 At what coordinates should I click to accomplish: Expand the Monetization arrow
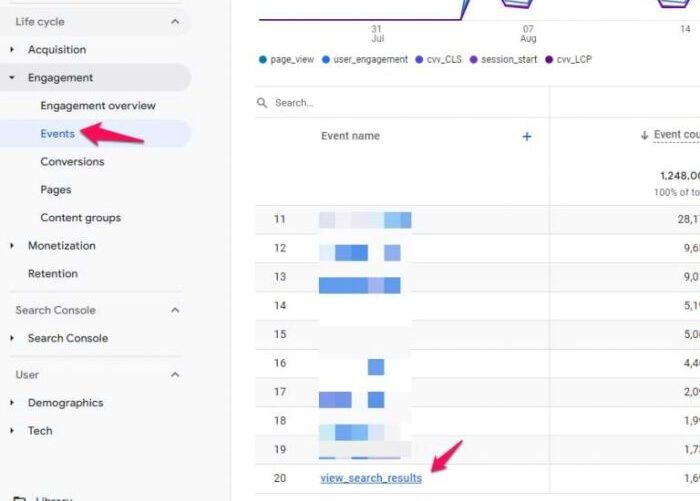(x=12, y=246)
